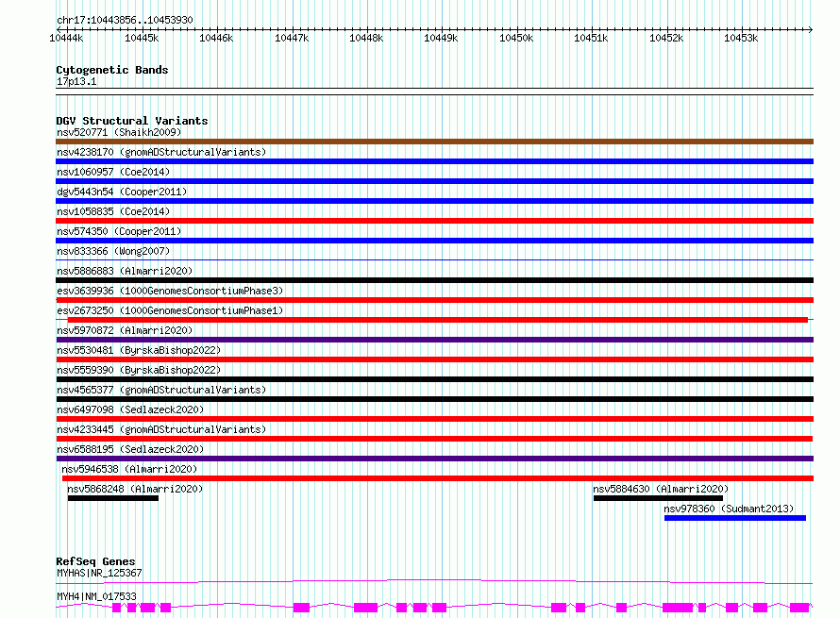Click the 10450k ruler tick label

coord(516,38)
